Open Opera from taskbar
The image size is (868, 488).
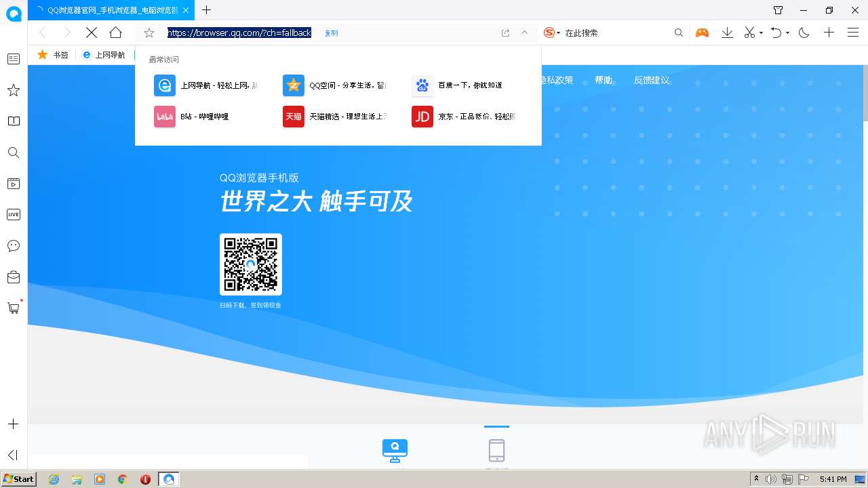pyautogui.click(x=145, y=479)
